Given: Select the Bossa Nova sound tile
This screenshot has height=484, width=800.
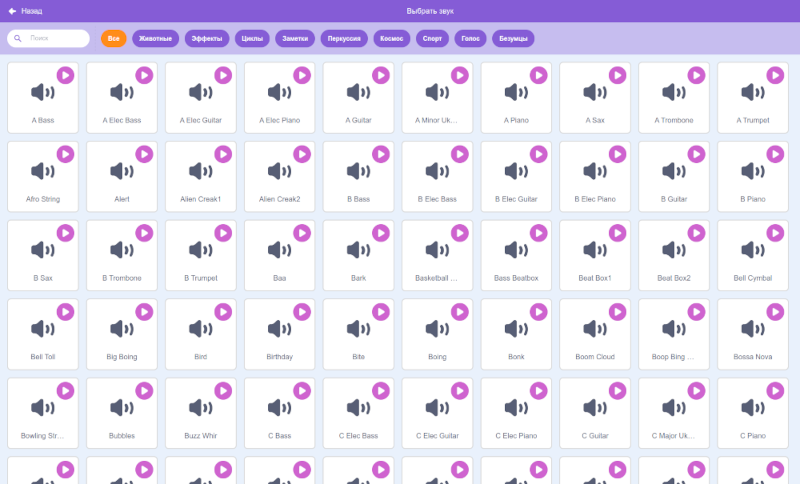Looking at the screenshot, I should coord(753,334).
